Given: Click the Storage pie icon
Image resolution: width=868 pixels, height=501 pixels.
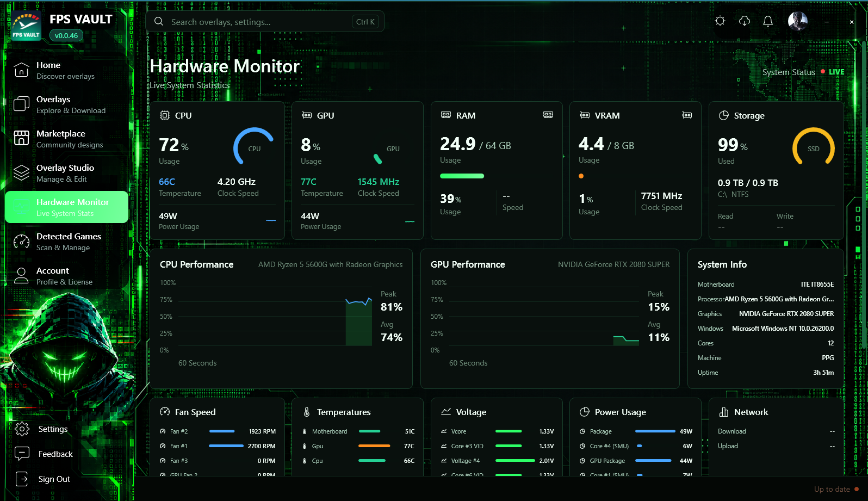Looking at the screenshot, I should click(724, 115).
